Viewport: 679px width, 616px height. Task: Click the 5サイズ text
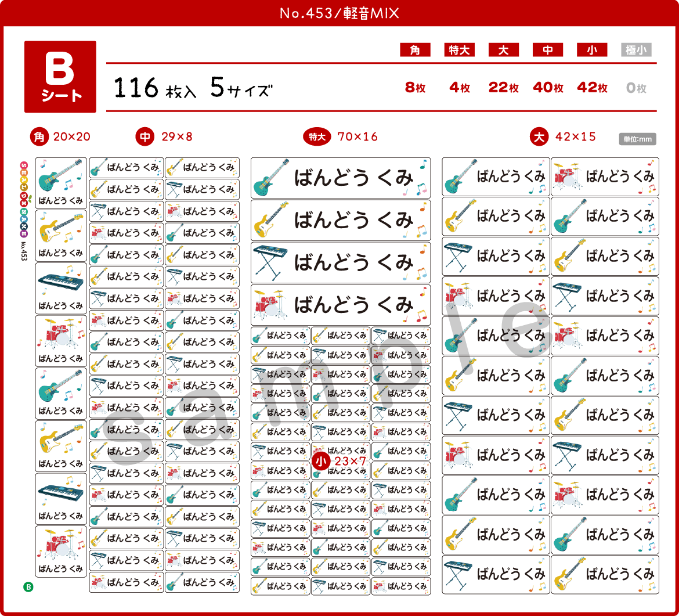[241, 88]
